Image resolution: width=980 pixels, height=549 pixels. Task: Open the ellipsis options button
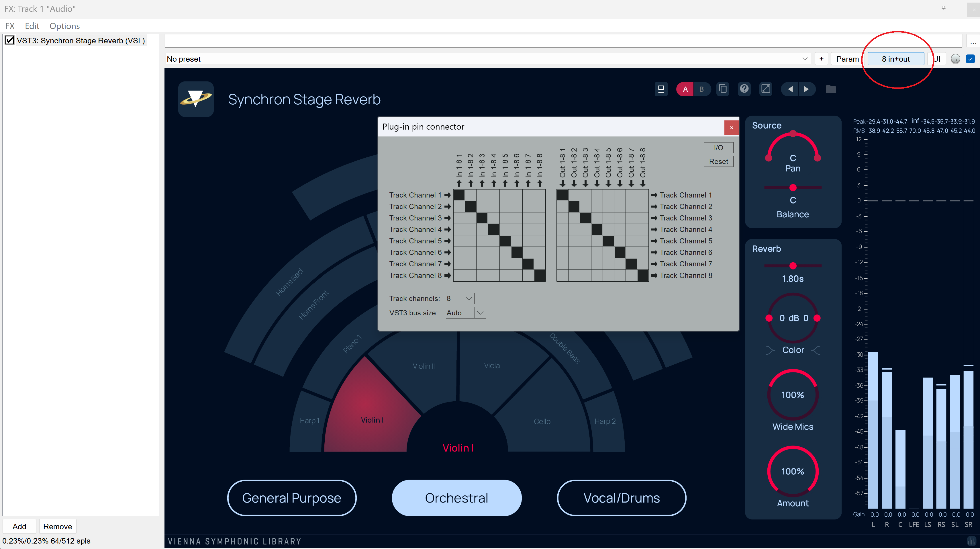973,42
